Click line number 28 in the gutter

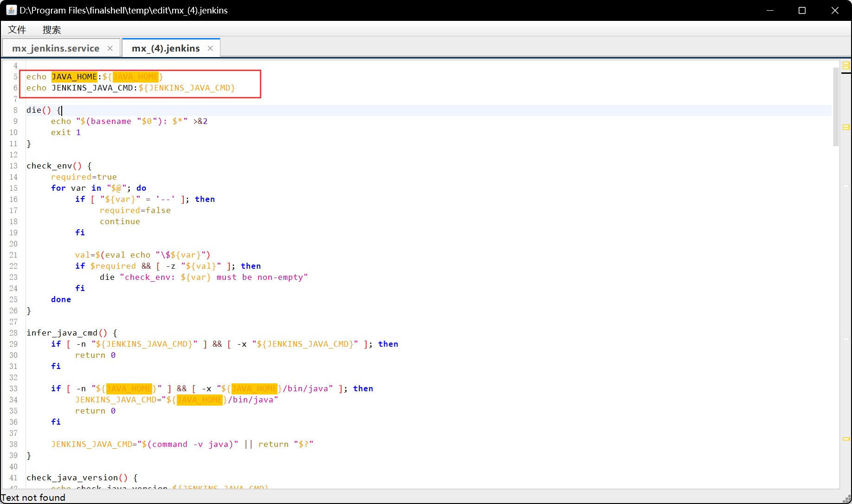[x=13, y=333]
